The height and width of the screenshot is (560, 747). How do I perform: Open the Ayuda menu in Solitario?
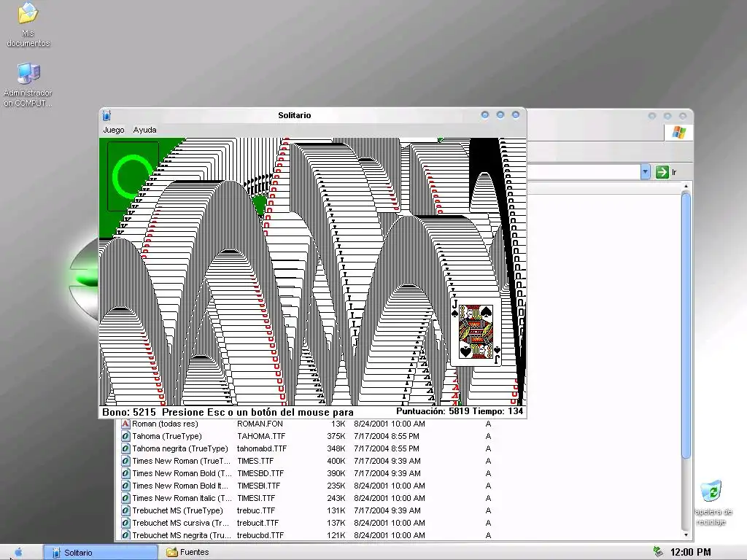[145, 130]
